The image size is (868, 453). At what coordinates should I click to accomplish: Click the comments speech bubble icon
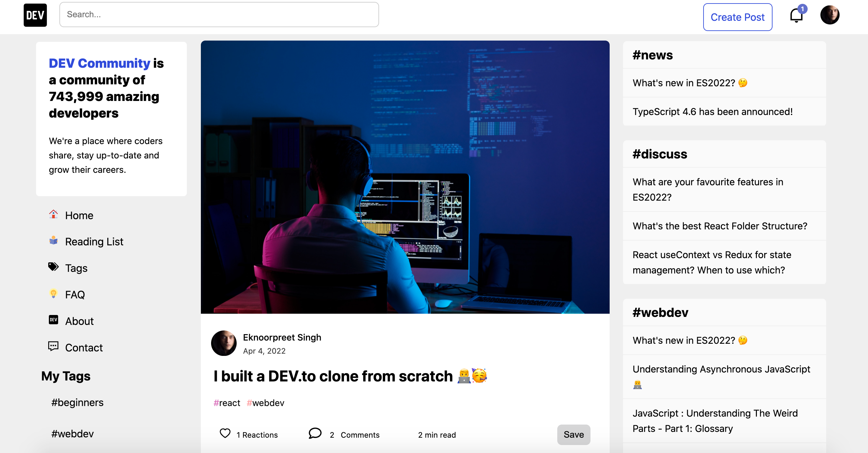tap(315, 434)
